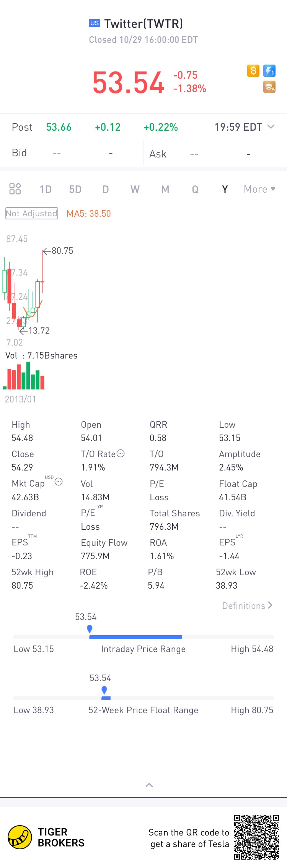287x868 pixels.
Task: Open the More chart periods dropdown
Action: coord(259,189)
